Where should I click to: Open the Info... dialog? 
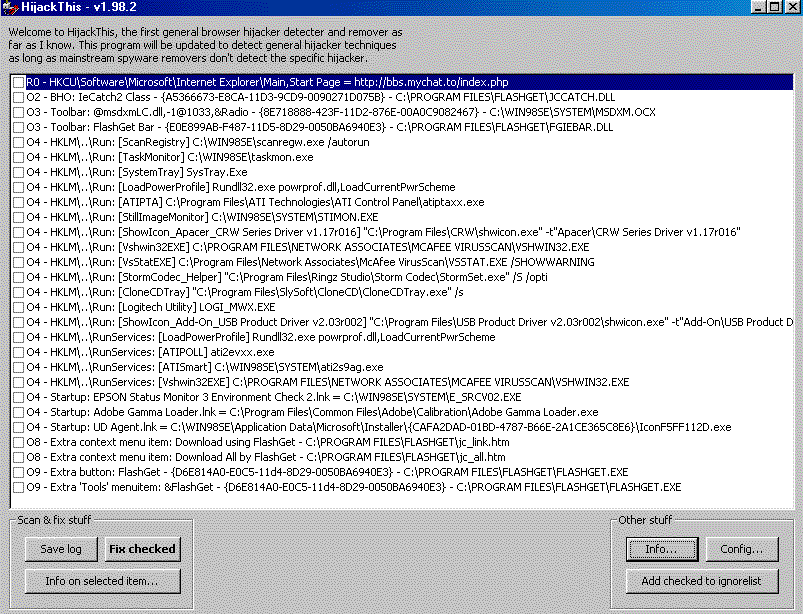(662, 549)
